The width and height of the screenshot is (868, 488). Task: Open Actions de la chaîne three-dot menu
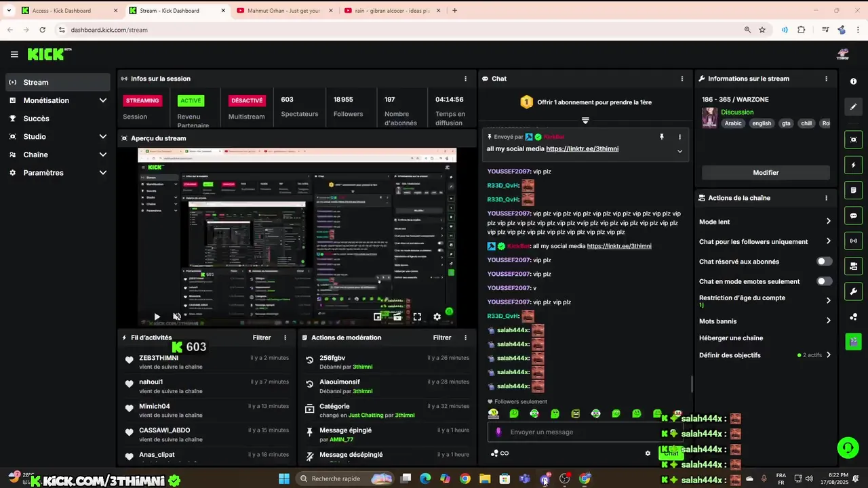826,198
